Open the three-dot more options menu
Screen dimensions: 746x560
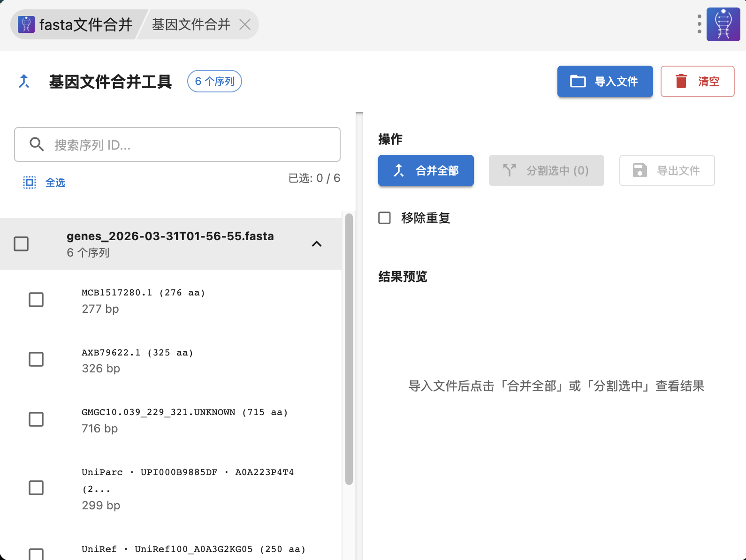tap(699, 24)
